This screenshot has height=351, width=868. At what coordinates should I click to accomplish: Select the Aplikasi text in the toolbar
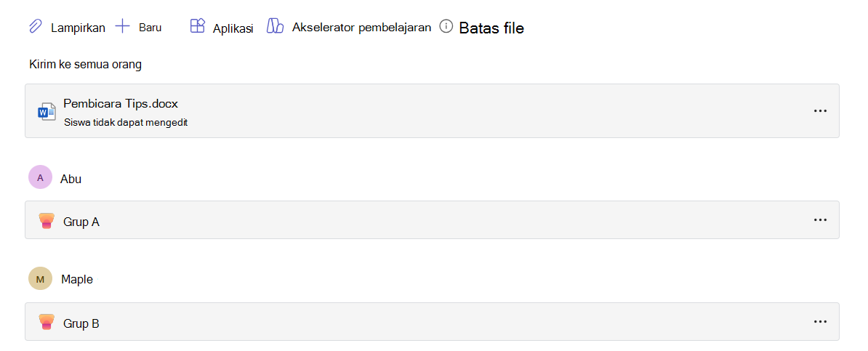pyautogui.click(x=233, y=29)
